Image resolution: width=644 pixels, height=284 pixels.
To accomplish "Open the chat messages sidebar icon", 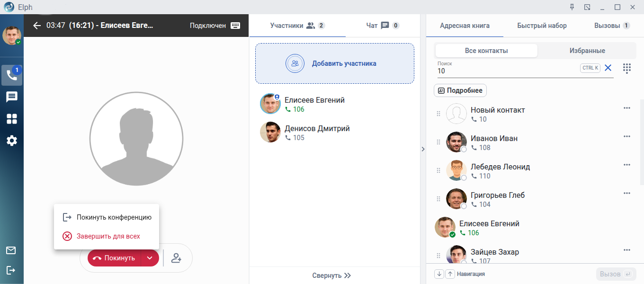I will coord(12,97).
